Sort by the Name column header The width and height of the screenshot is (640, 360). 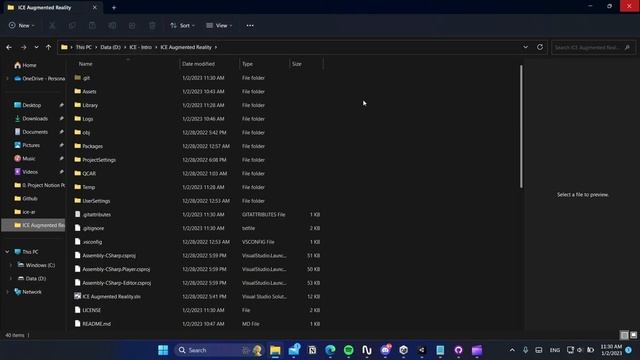pyautogui.click(x=85, y=64)
